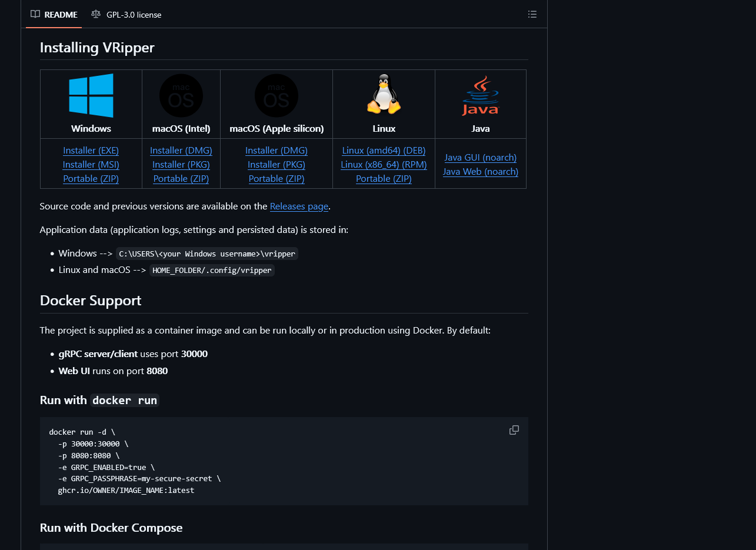Viewport: 756px width, 550px height.
Task: Open the Java Web (noarch) link
Action: pyautogui.click(x=480, y=172)
